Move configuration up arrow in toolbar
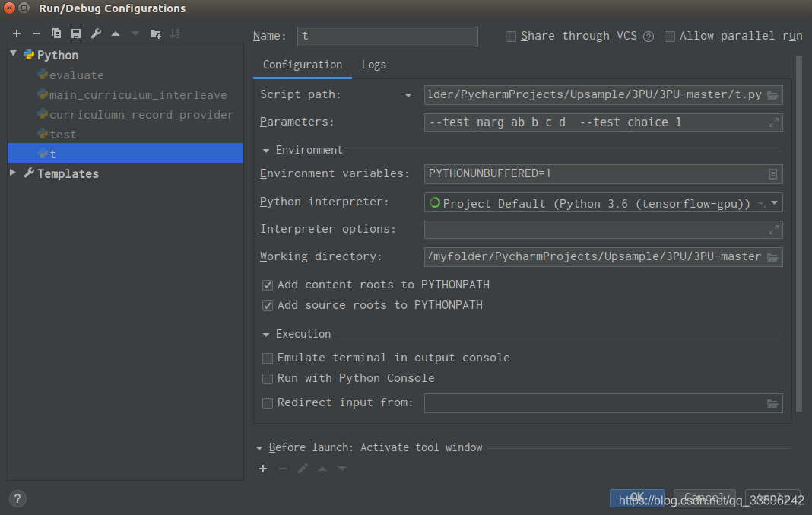The width and height of the screenshot is (812, 515). pyautogui.click(x=116, y=33)
